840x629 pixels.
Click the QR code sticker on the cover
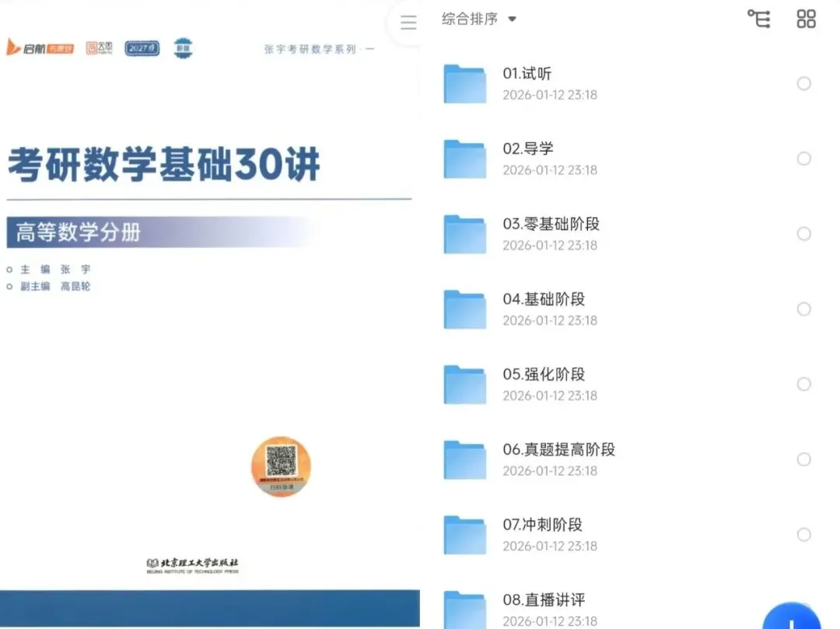click(x=281, y=467)
